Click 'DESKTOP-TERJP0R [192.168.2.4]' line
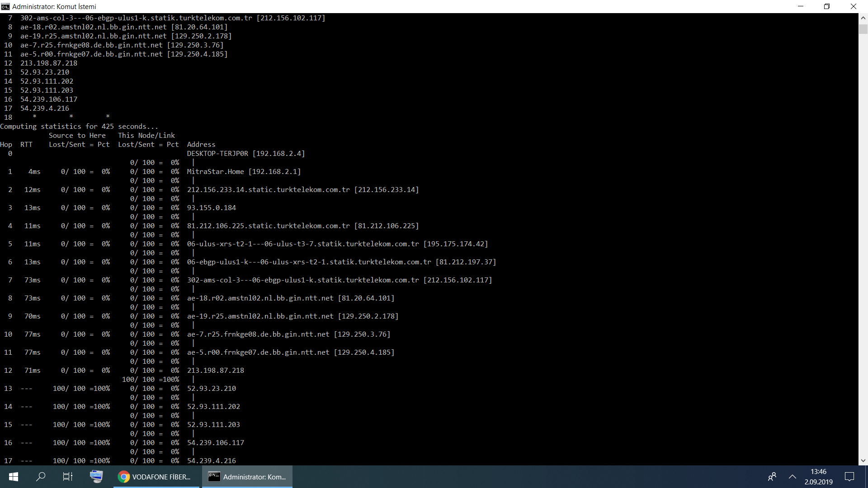 coord(246,154)
